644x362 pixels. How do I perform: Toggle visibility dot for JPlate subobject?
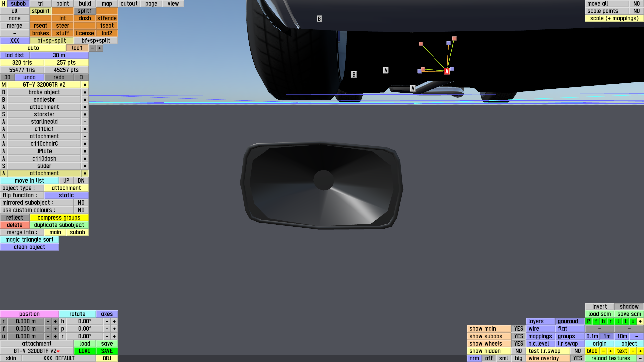coord(85,151)
